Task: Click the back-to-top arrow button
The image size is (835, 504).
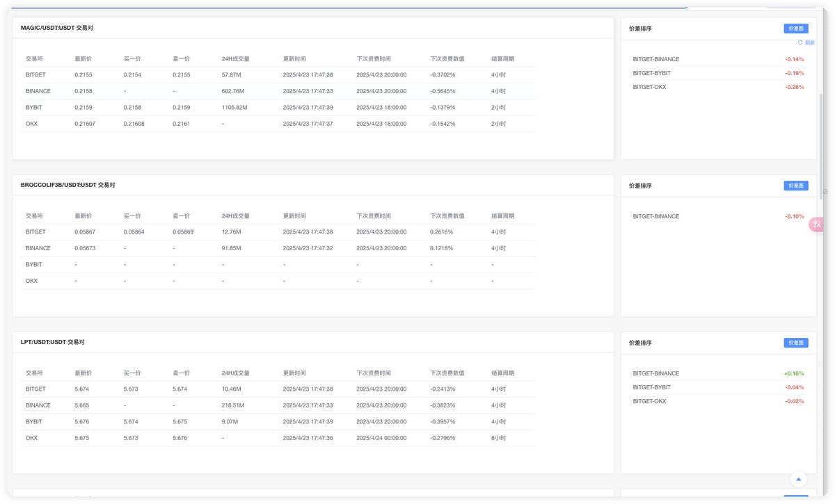Action: 798,479
